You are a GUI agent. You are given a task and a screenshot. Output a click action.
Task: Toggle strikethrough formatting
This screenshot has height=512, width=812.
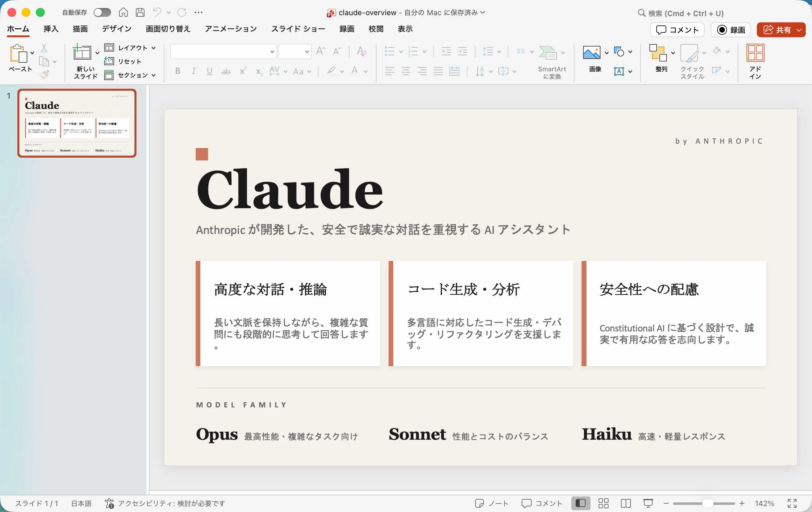click(x=226, y=71)
